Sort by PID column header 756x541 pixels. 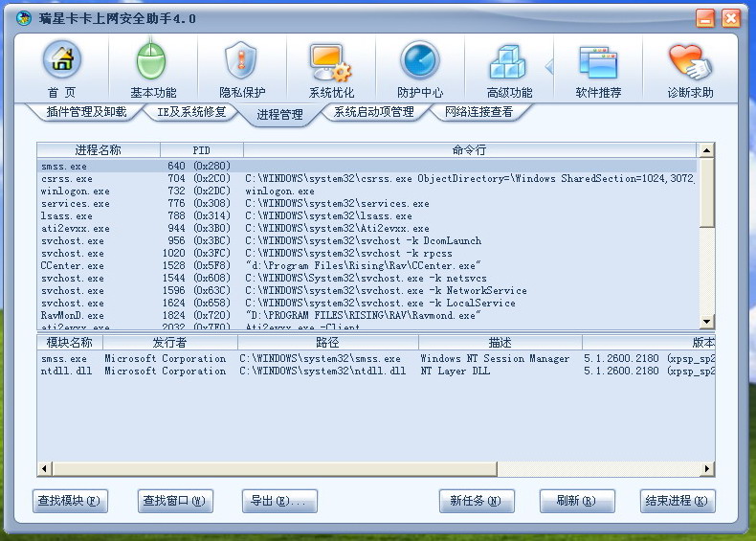(x=202, y=150)
